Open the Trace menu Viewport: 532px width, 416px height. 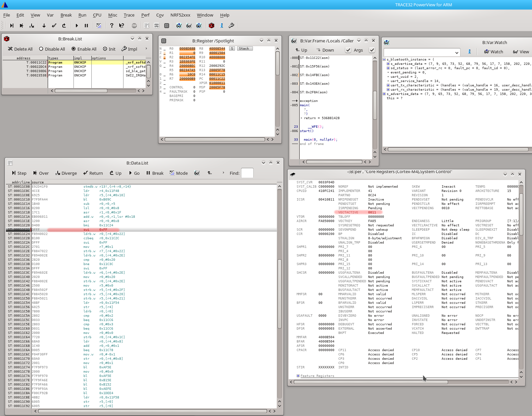click(129, 15)
